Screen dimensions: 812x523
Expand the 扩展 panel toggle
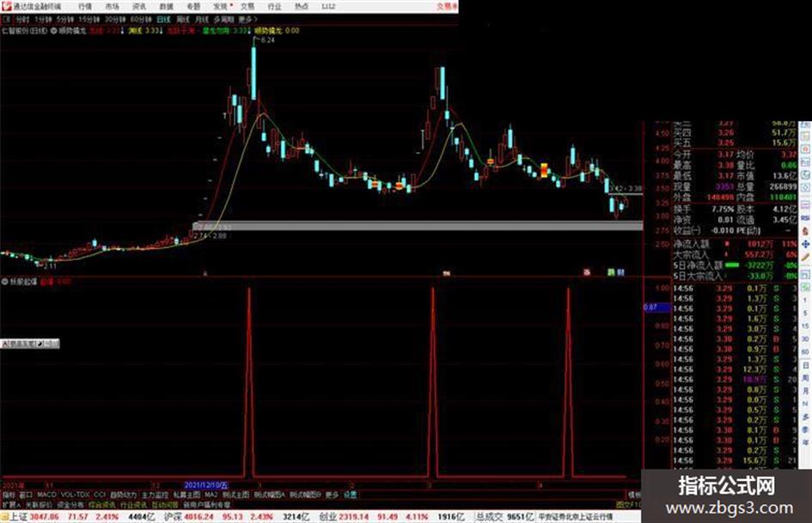pyautogui.click(x=11, y=504)
